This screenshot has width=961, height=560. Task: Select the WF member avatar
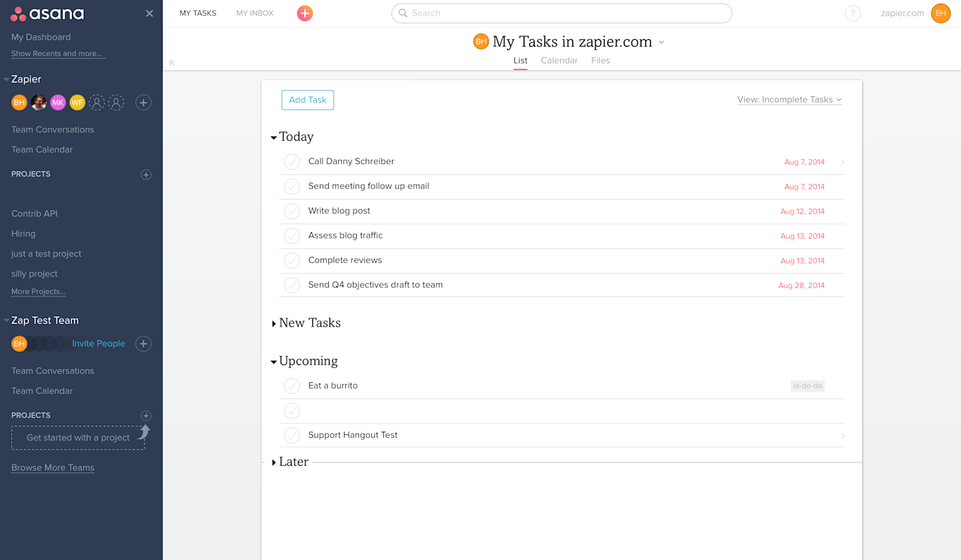pos(77,103)
